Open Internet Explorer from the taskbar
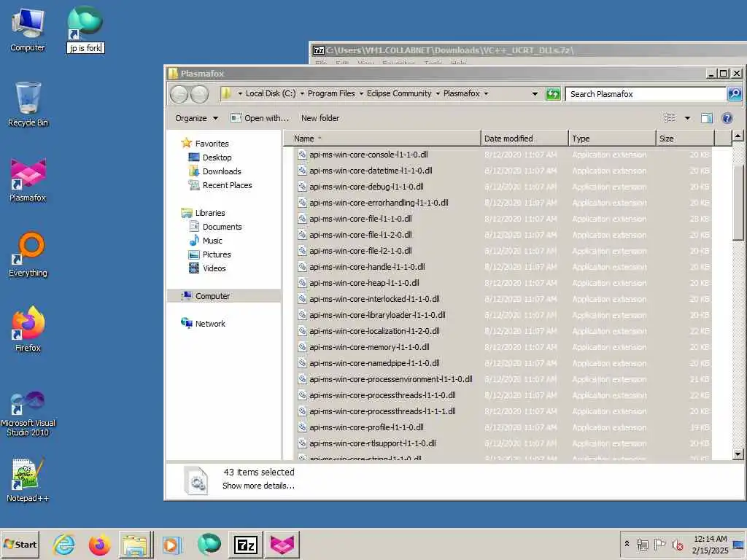 pyautogui.click(x=64, y=544)
